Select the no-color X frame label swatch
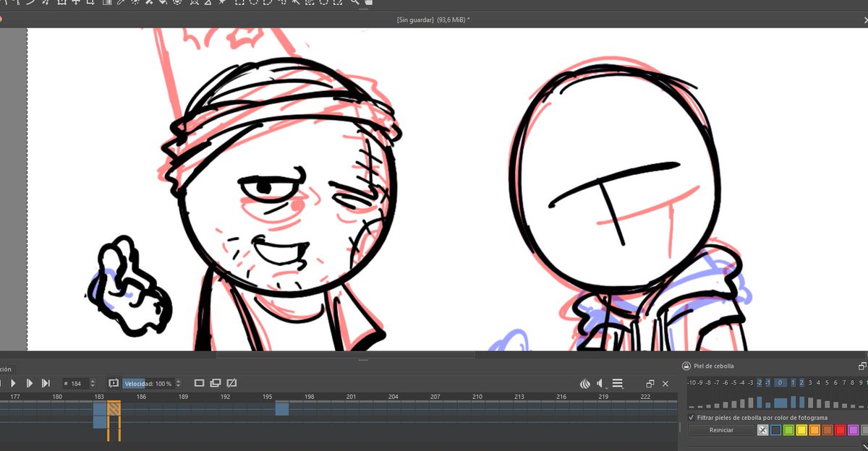 [762, 430]
